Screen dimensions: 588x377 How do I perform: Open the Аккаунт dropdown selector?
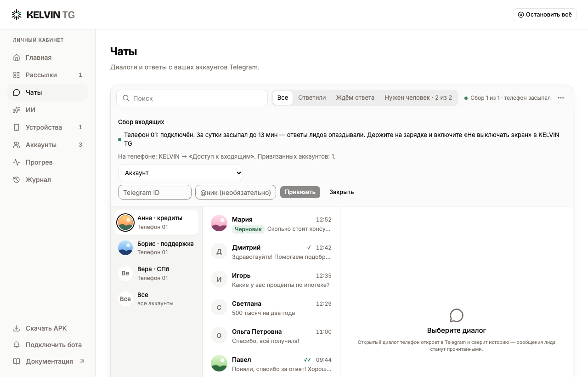click(x=181, y=173)
